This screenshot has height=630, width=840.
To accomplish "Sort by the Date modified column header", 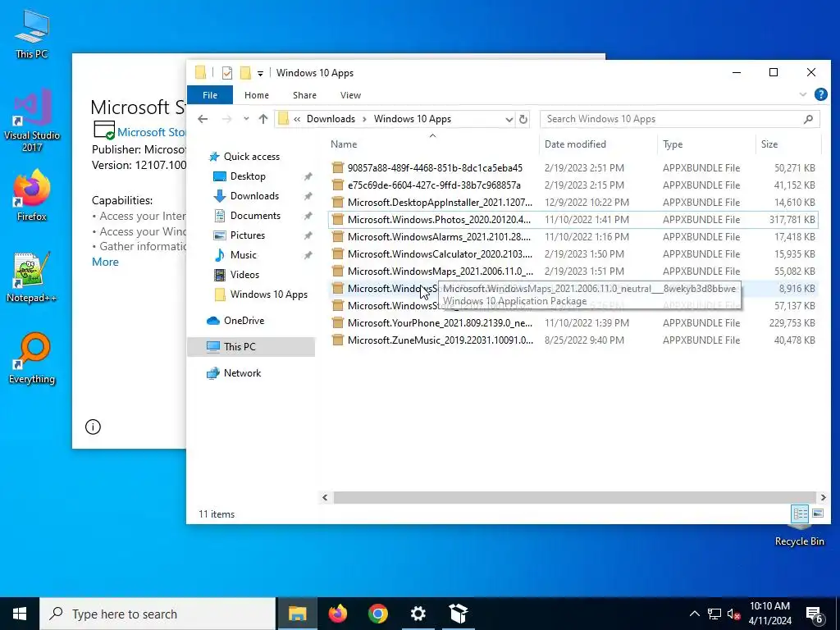I will pyautogui.click(x=598, y=144).
